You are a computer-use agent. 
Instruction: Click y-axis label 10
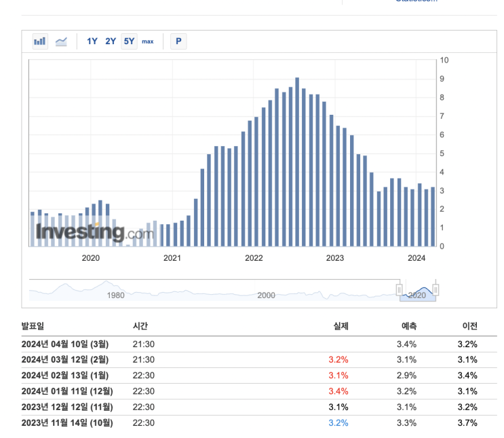444,60
